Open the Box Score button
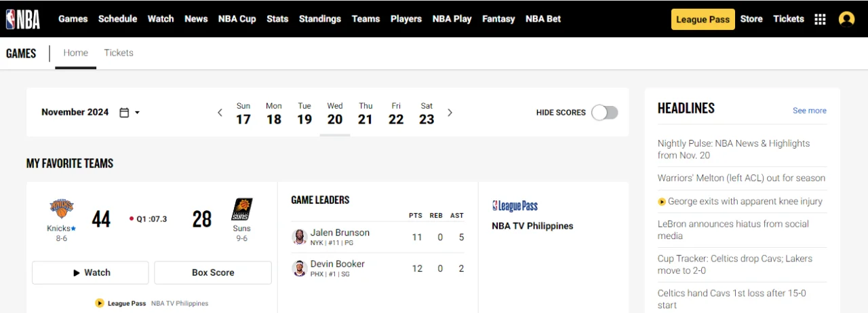The height and width of the screenshot is (313, 868). click(213, 272)
